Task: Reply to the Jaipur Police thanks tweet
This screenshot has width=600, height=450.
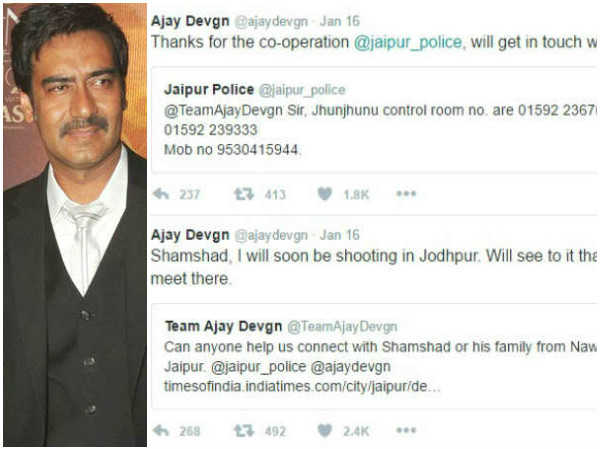Action: [x=161, y=194]
